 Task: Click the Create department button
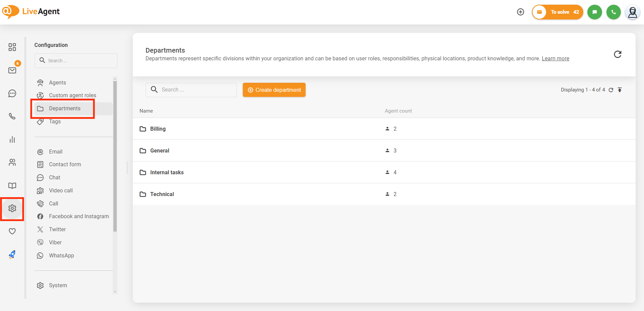[x=274, y=90]
